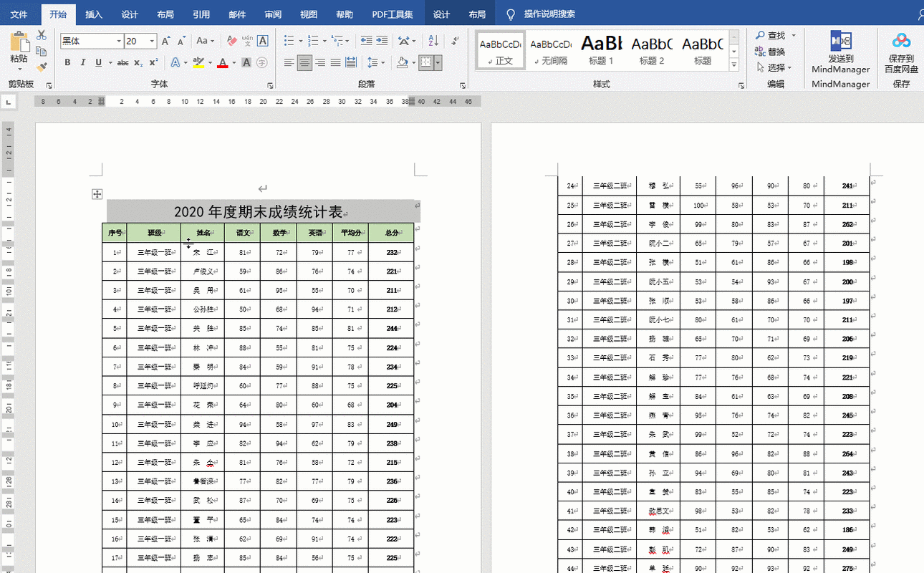Click the distributed alignment icon
The width and height of the screenshot is (924, 573).
350,62
